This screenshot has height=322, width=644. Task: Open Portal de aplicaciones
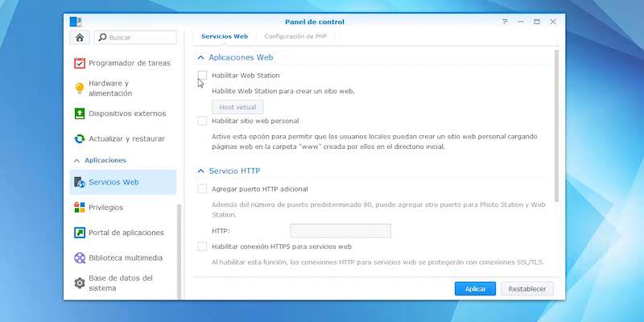coord(123,233)
